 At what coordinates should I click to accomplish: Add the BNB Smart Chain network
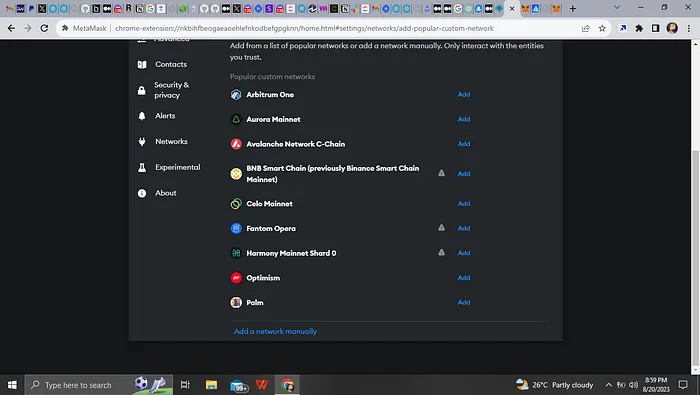click(x=464, y=174)
